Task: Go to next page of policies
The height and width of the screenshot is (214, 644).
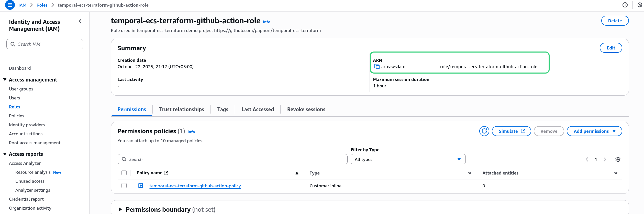Action: [x=605, y=159]
